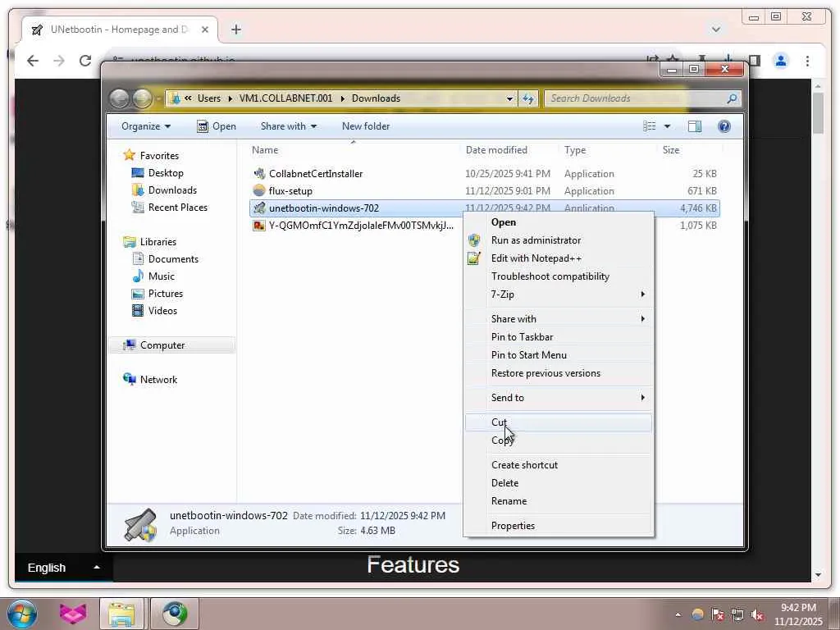The width and height of the screenshot is (840, 630).
Task: Open the English language selector
Action: 64,568
